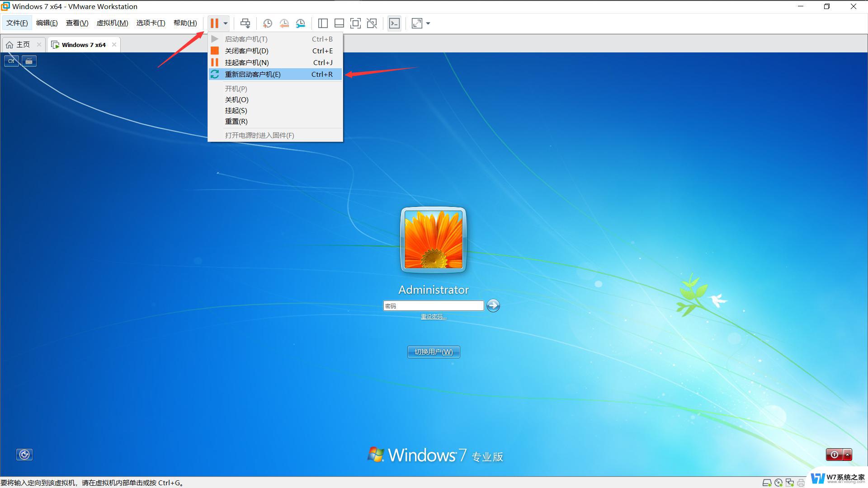The height and width of the screenshot is (488, 868).
Task: Click the send Ctrl+Alt+Del toolbar icon
Action: pos(245,23)
